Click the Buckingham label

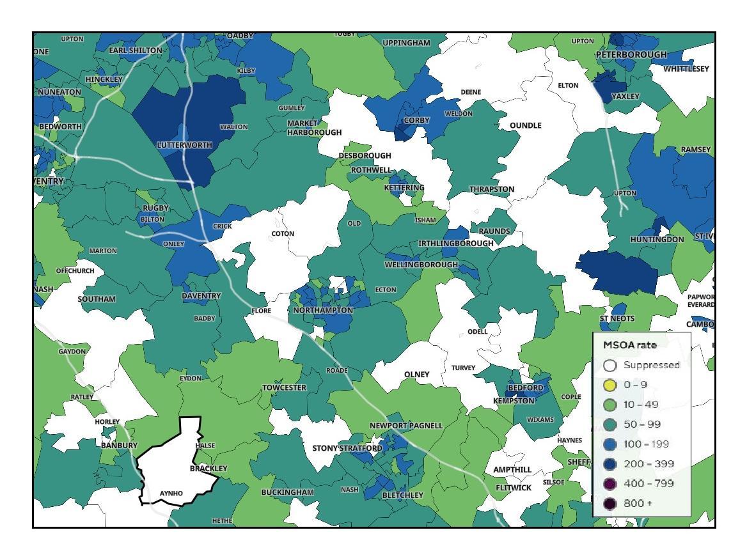pos(287,492)
